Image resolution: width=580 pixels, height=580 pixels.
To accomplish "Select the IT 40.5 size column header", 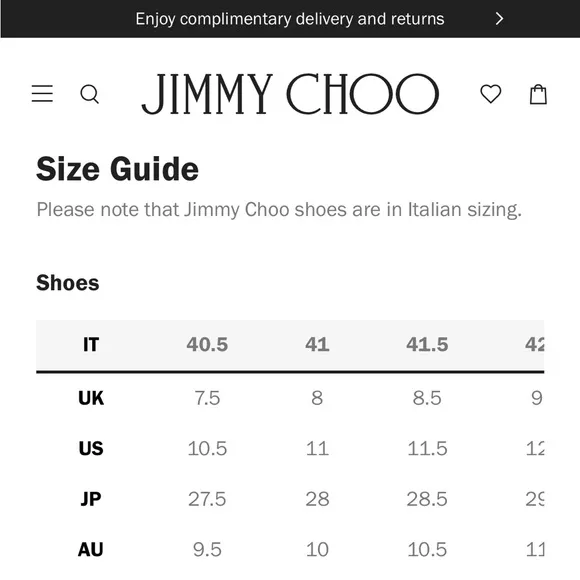I will (207, 344).
